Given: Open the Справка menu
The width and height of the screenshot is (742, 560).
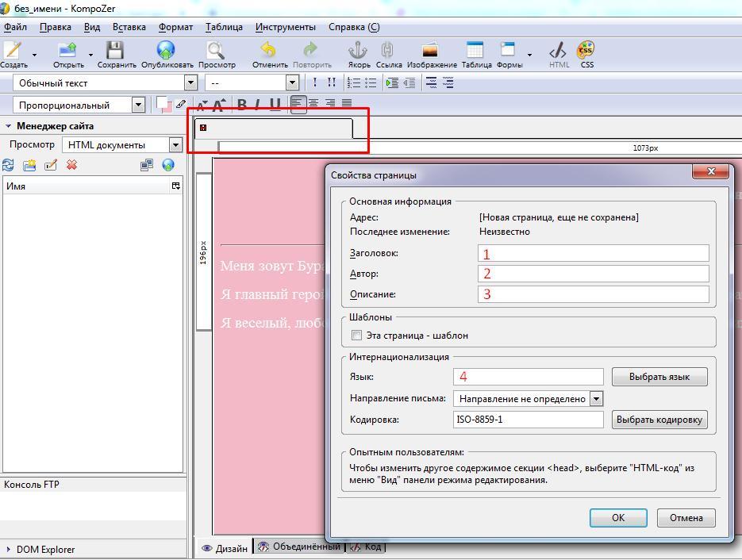Looking at the screenshot, I should (353, 27).
